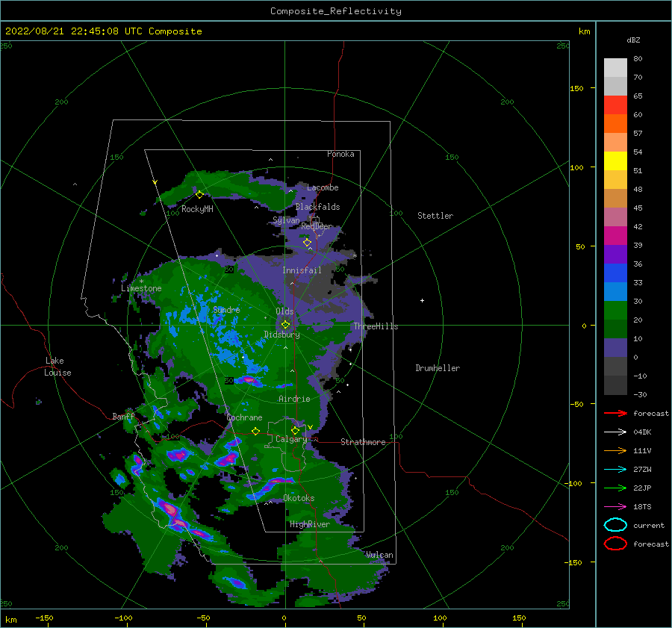Click the Innisfail town label

(302, 270)
